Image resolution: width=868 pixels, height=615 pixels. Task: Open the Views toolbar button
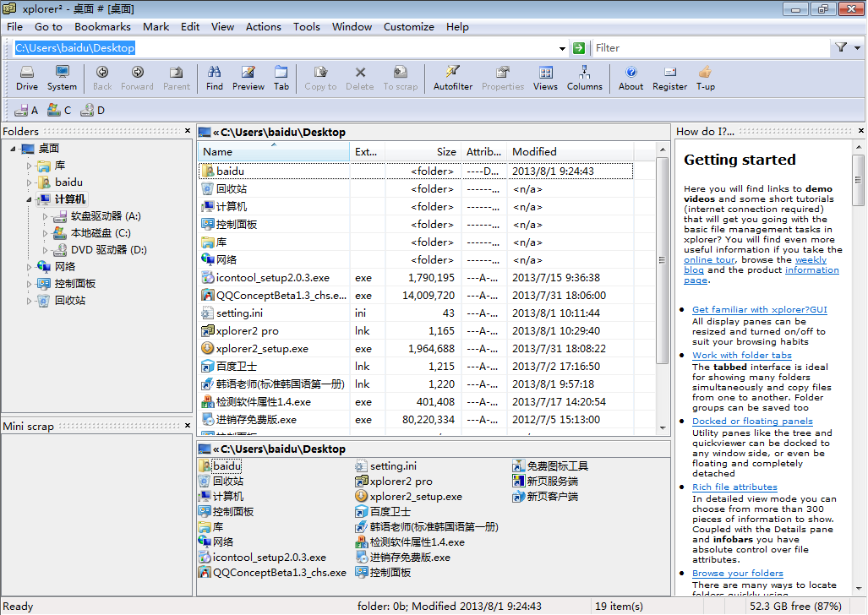(x=545, y=78)
